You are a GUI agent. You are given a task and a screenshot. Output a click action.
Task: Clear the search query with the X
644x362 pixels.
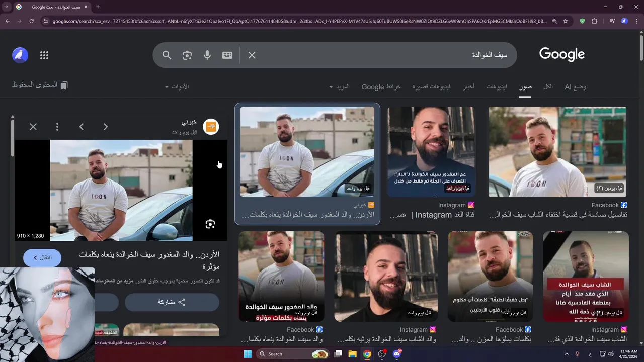252,55
